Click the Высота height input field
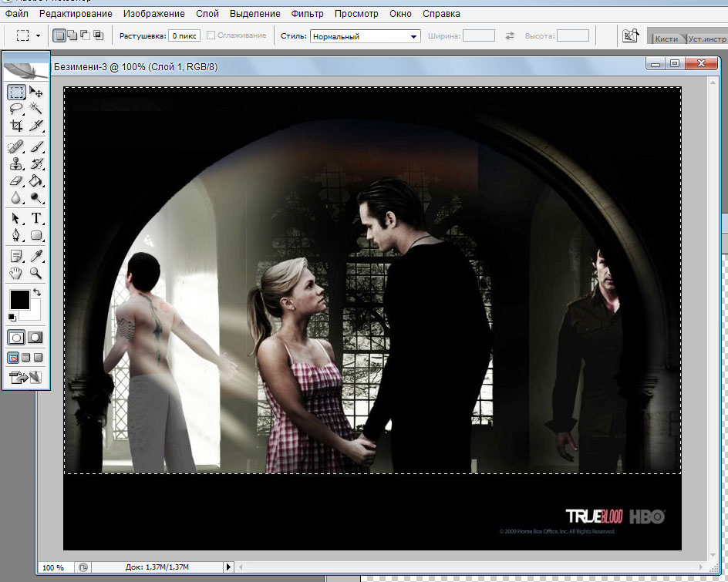The height and width of the screenshot is (582, 728). [573, 35]
